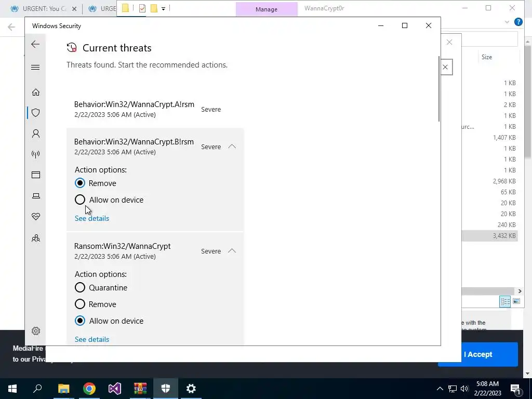Click the Current threats history icon
Image resolution: width=532 pixels, height=399 pixels.
click(72, 47)
